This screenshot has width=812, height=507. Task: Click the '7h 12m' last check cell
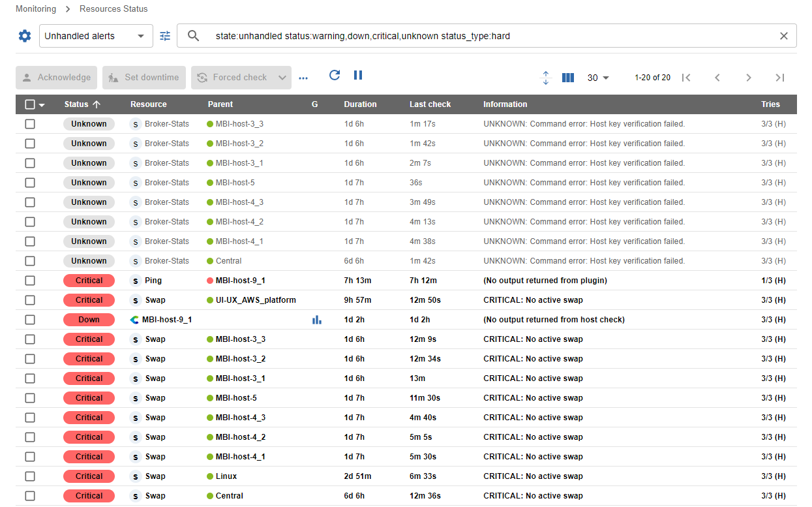coord(423,281)
